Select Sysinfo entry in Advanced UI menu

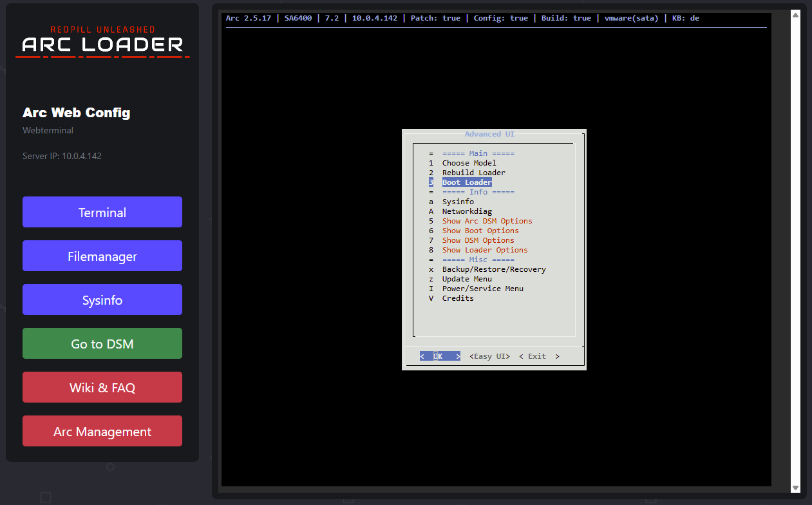click(458, 202)
